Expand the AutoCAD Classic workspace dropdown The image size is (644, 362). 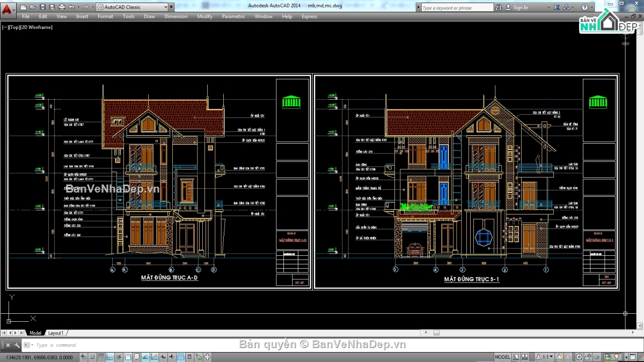(164, 8)
